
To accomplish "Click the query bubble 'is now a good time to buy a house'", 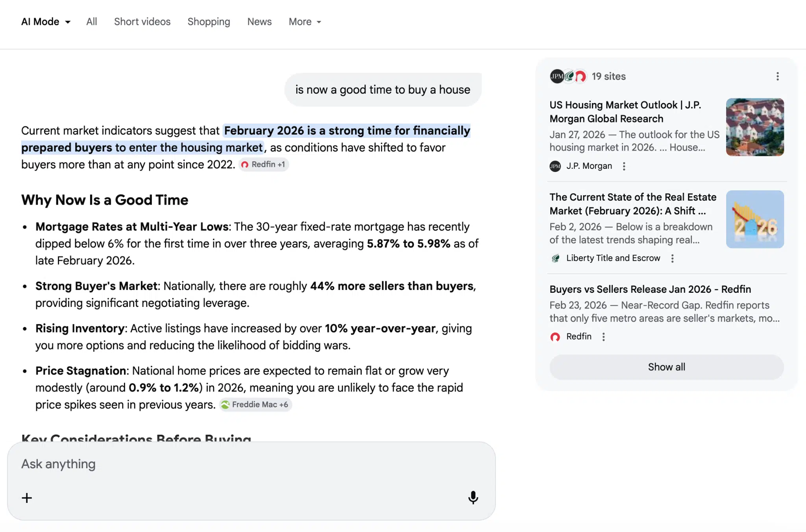I will (383, 90).
